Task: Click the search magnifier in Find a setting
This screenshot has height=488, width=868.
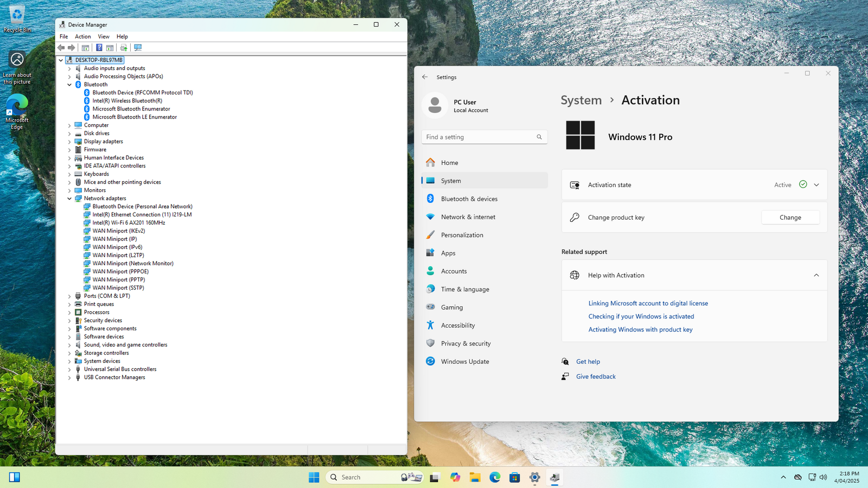Action: click(539, 137)
